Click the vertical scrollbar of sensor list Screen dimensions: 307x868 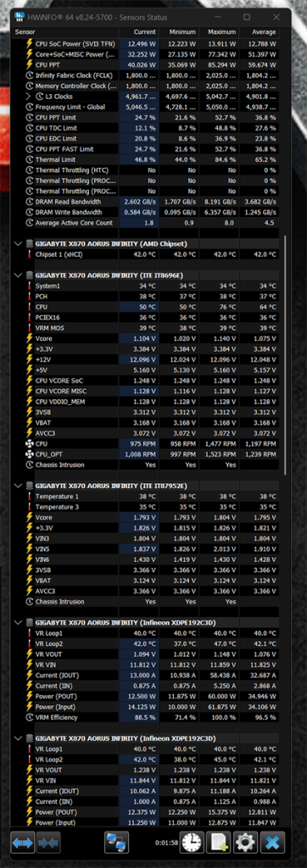click(286, 354)
